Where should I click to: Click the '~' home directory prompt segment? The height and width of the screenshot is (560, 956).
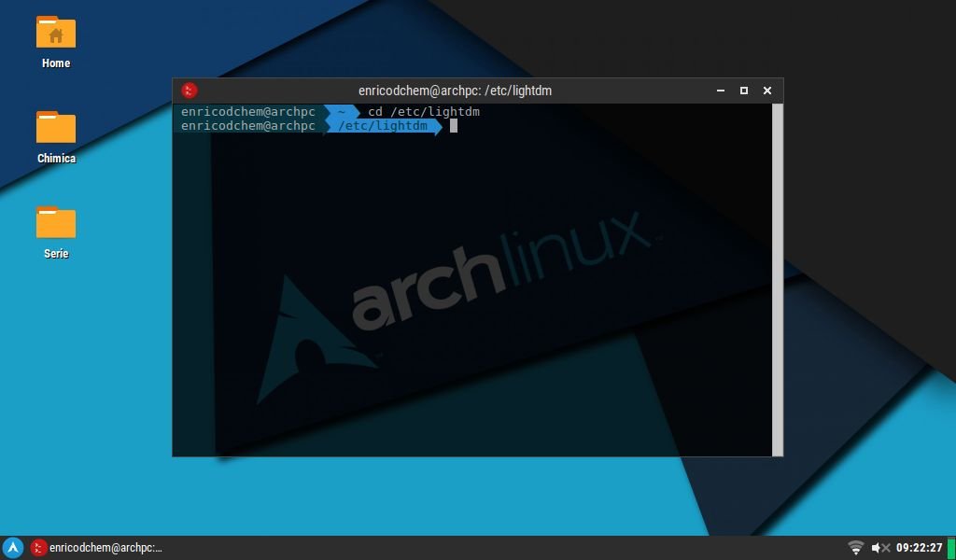[342, 112]
